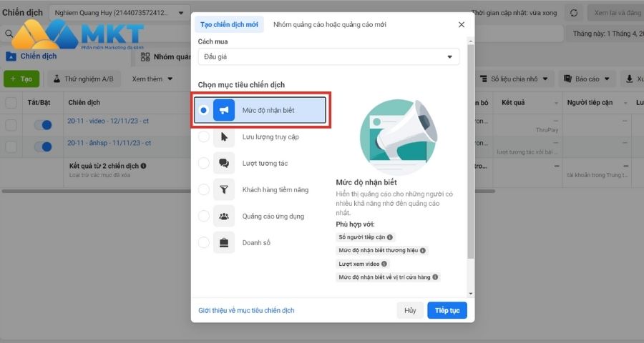Click the megaphone icon for Mức độ nhận biết
This screenshot has height=343, width=644.
224,110
